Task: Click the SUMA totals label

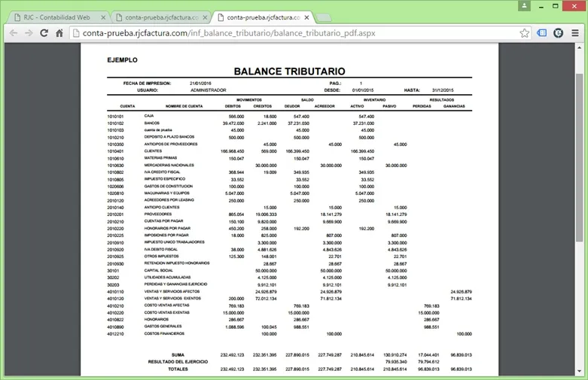Action: (178, 355)
